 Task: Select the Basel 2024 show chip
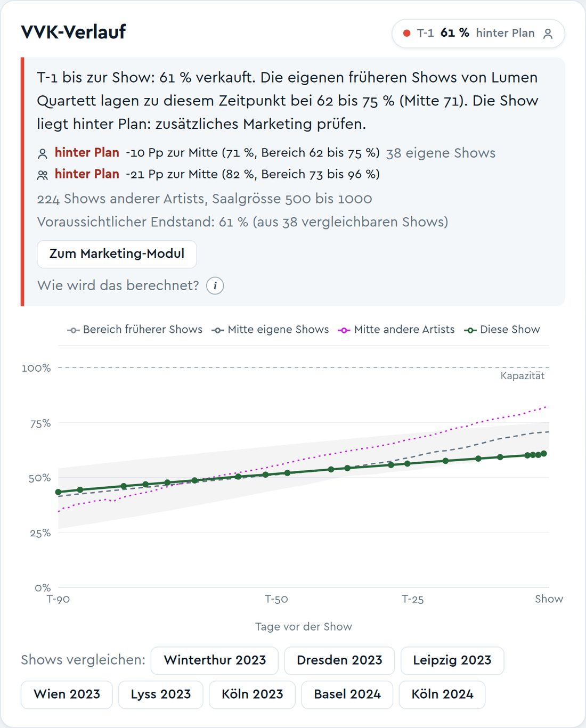tap(347, 694)
